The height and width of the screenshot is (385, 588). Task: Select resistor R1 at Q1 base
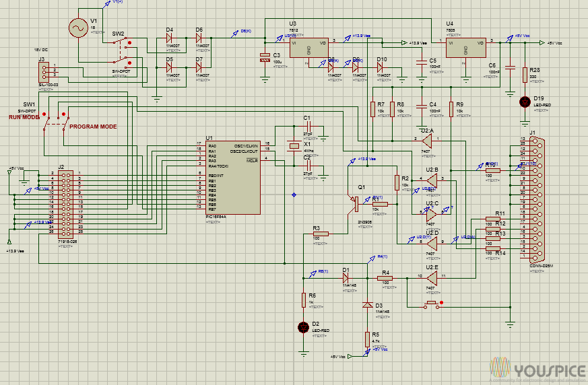click(381, 205)
